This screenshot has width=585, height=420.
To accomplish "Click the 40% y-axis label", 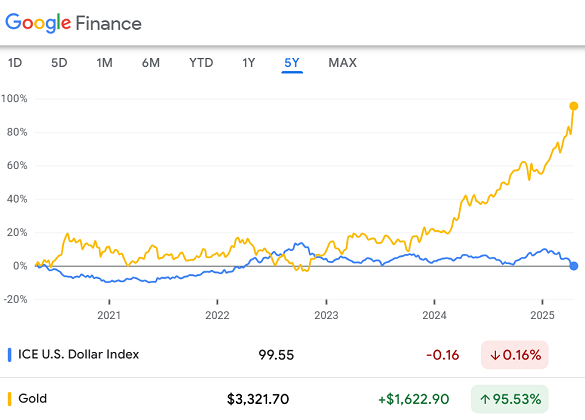I will click(x=17, y=199).
